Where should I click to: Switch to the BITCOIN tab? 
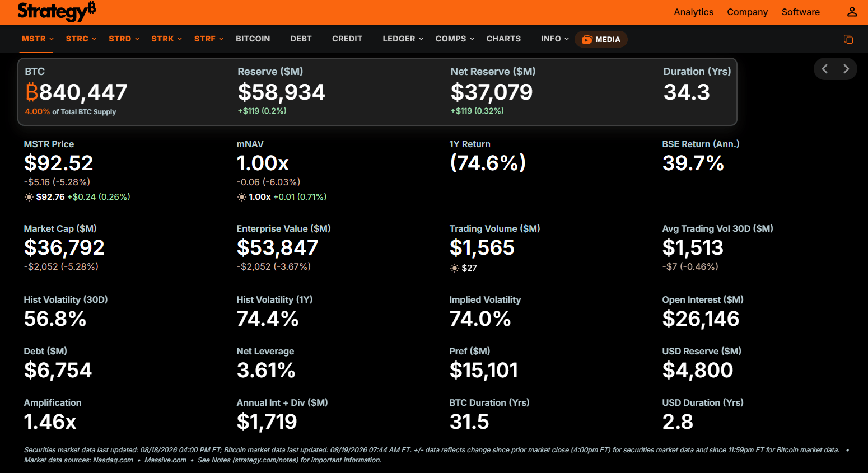tap(253, 39)
